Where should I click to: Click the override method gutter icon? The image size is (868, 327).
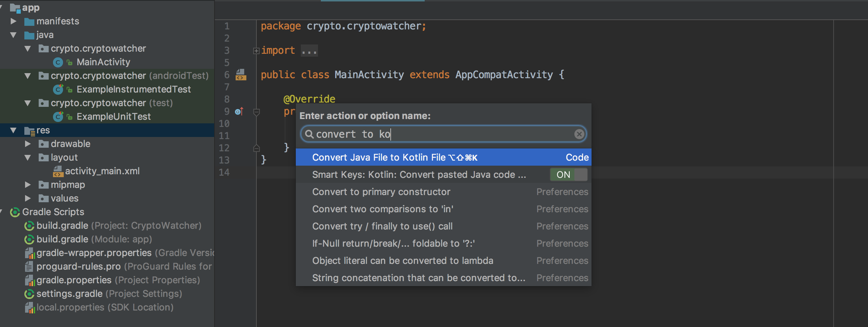239,112
